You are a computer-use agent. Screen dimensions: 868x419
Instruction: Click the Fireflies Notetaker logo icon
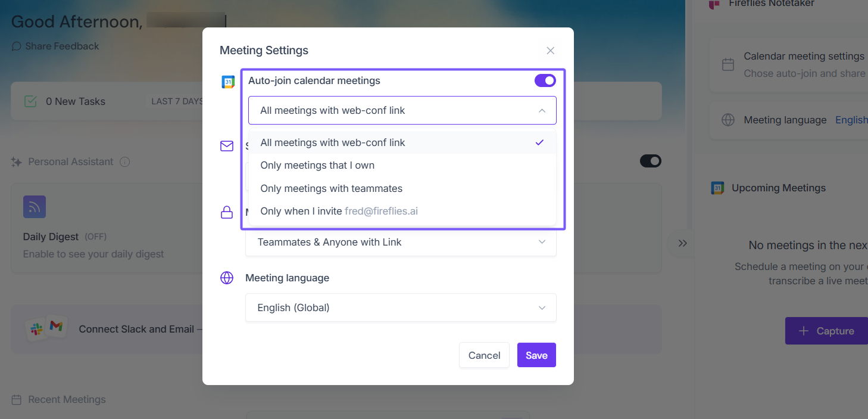click(714, 4)
